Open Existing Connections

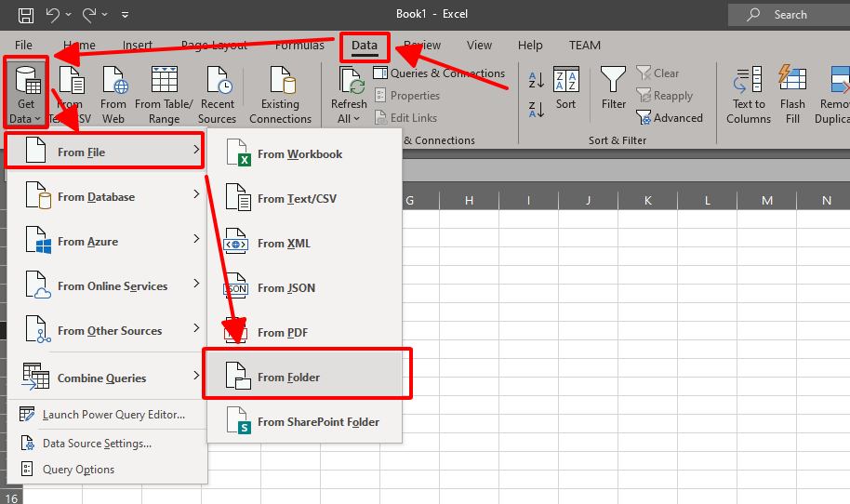point(280,95)
